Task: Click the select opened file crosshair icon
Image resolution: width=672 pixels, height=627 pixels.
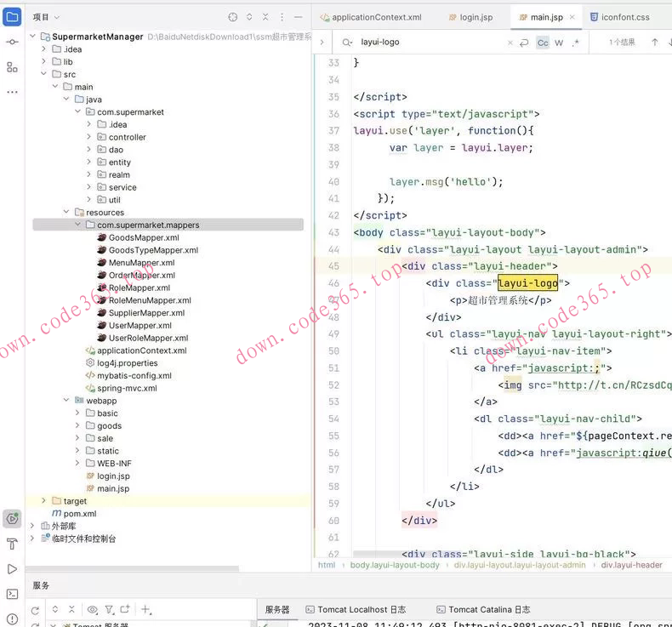Action: click(233, 17)
